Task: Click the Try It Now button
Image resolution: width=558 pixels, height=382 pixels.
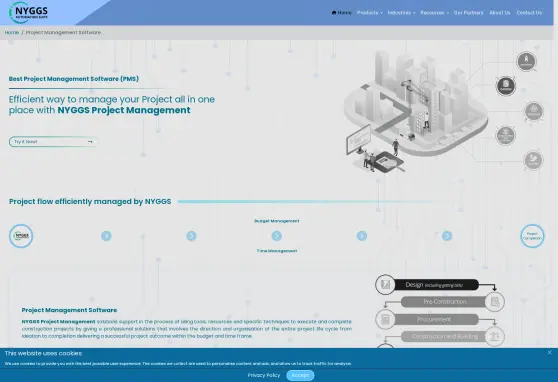Action: 53,142
